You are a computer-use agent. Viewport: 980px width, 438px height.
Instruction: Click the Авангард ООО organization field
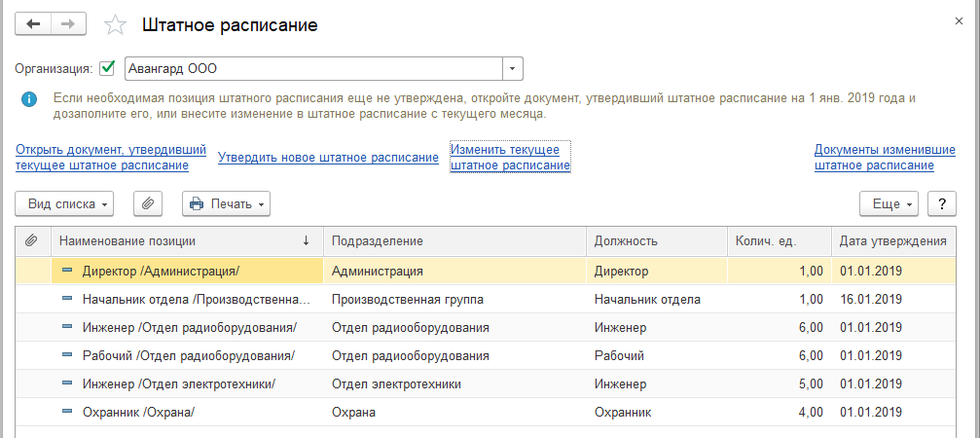pos(313,69)
